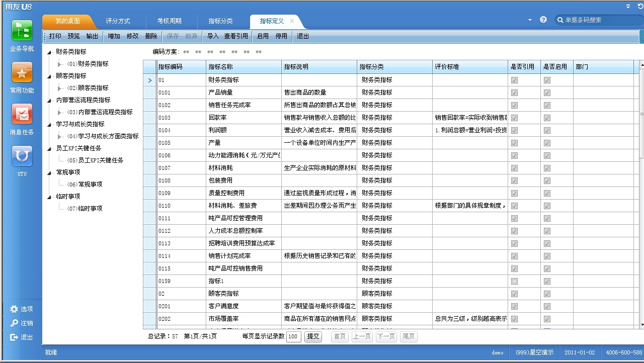The height and width of the screenshot is (363, 644).
Task: Click the 单据条码搜索 search field
Action: [599, 20]
